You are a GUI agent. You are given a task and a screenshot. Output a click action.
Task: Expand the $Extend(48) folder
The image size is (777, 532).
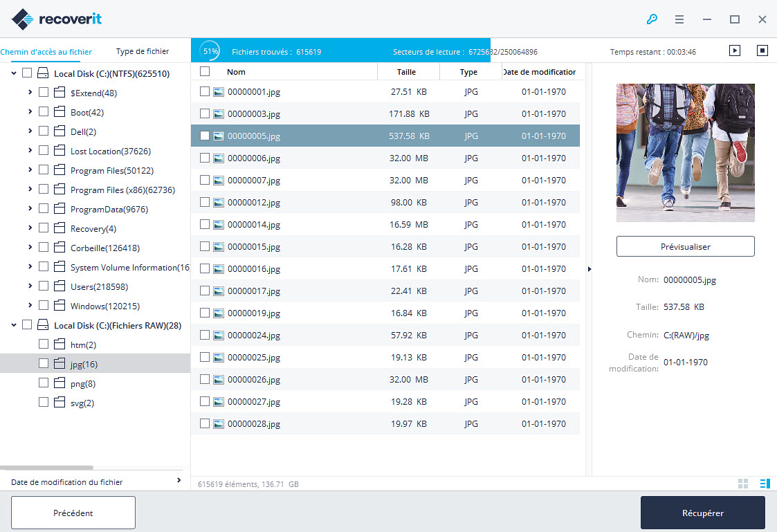tap(30, 92)
